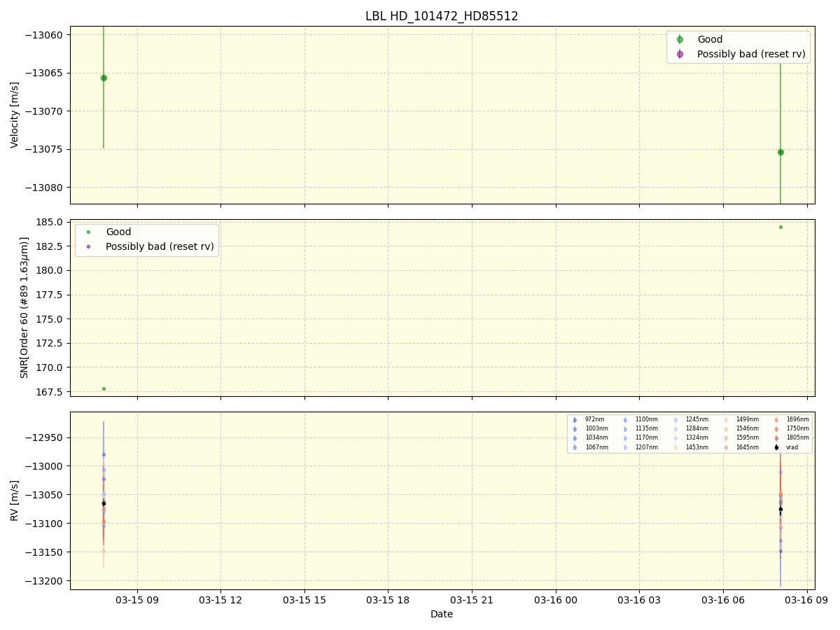Click the green data point near 03-15 08
840x630 pixels.
(104, 78)
